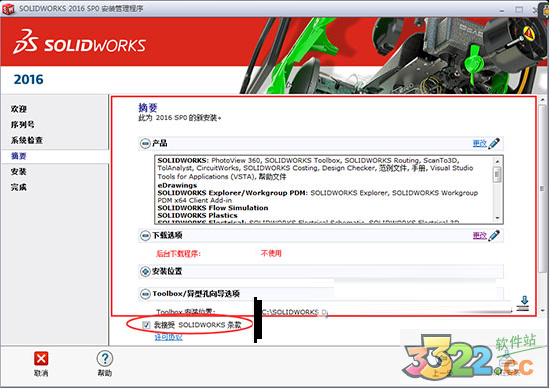Click the main summary panel vertical scrollbar
This screenshot has height=389, width=550.
point(542,189)
